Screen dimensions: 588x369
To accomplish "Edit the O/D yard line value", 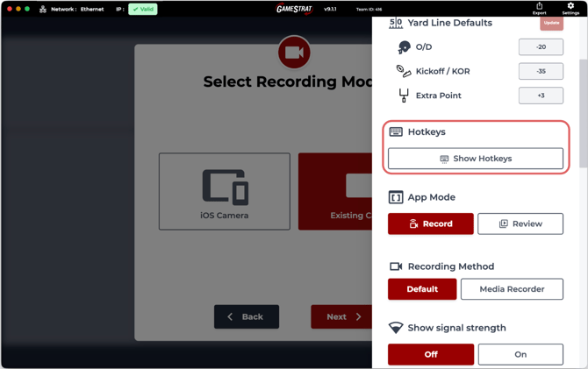I will coord(541,47).
